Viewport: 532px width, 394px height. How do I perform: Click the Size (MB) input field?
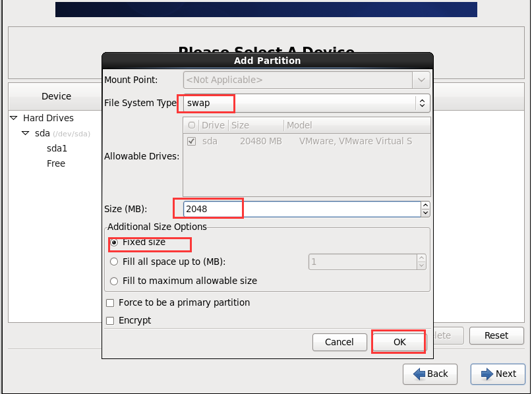[x=302, y=209]
